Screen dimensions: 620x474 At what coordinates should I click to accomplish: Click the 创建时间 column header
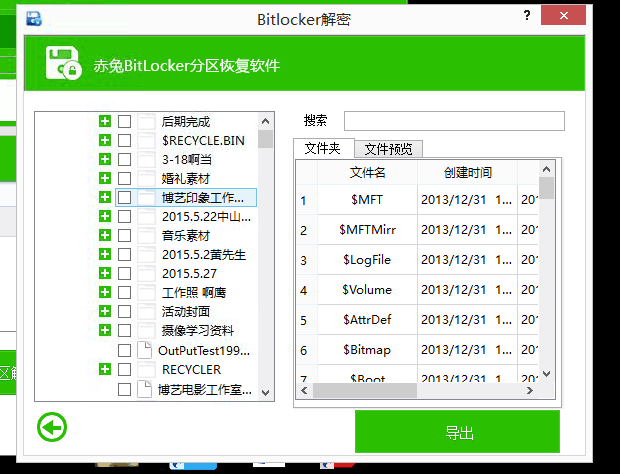coord(467,172)
